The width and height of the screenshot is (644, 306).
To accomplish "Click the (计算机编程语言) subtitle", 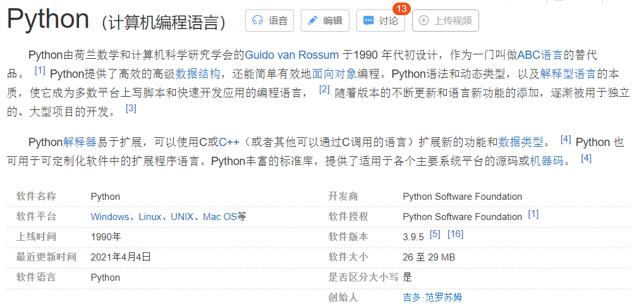I will click(164, 23).
